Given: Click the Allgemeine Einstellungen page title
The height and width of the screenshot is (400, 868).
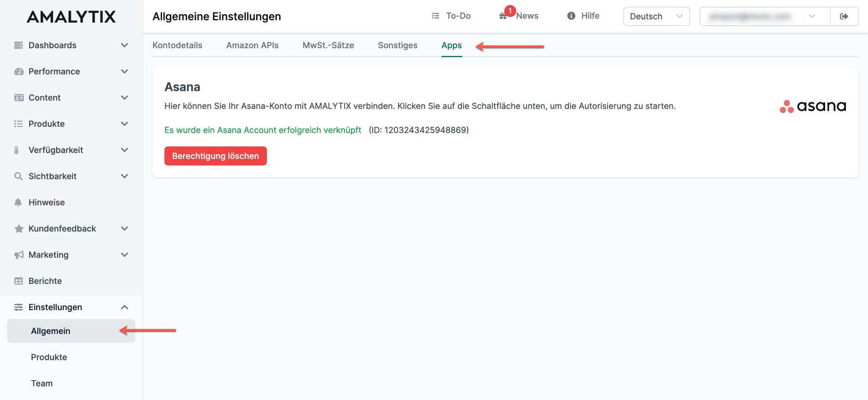Looking at the screenshot, I should click(217, 17).
